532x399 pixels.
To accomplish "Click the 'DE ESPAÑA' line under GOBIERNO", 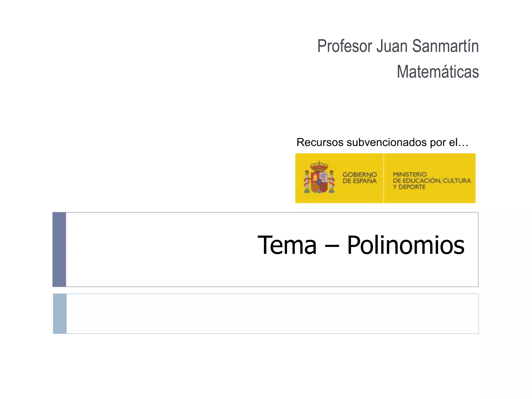I will point(360,181).
